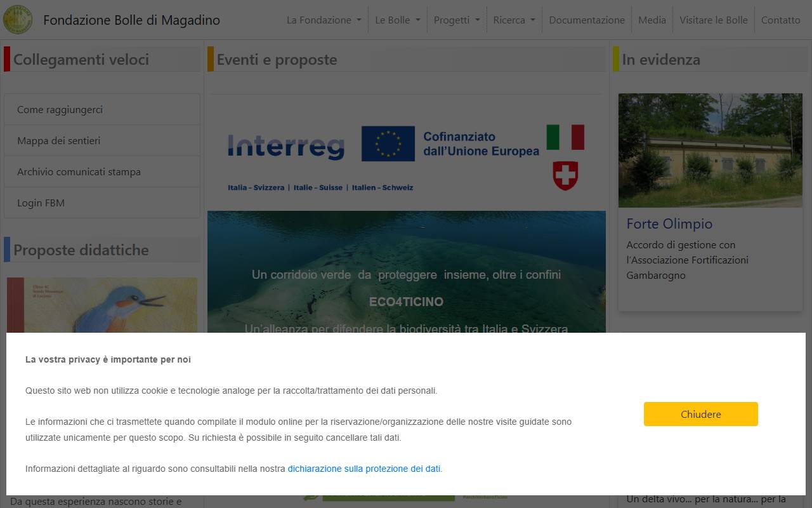Click the Swiss flag emblem
Viewport: 812px width, 508px height.
(565, 176)
